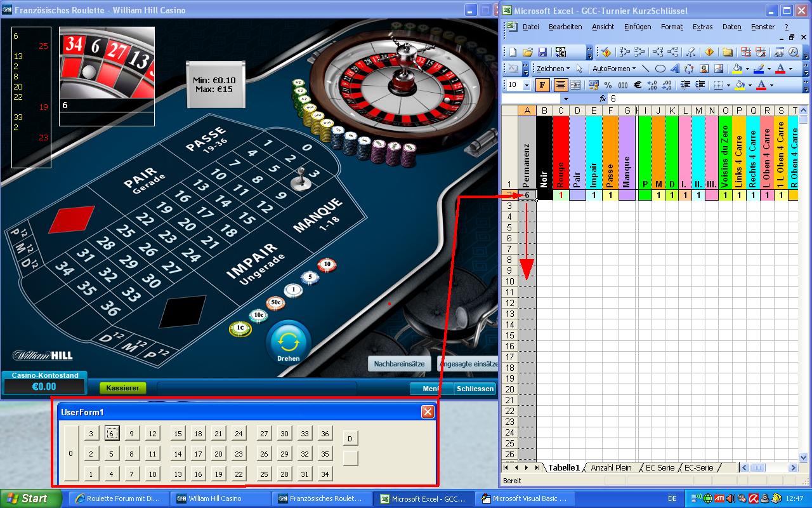Click number 17 button in UserForm1
The image size is (812, 508).
tap(199, 454)
